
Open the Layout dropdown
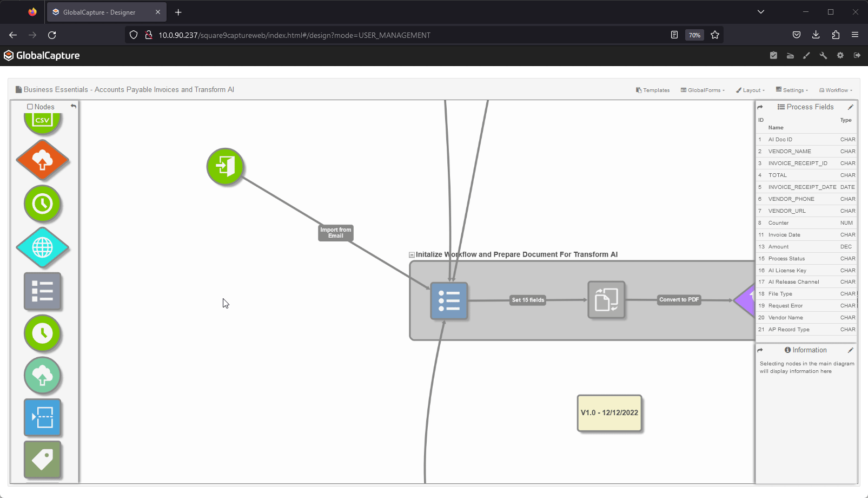(750, 90)
